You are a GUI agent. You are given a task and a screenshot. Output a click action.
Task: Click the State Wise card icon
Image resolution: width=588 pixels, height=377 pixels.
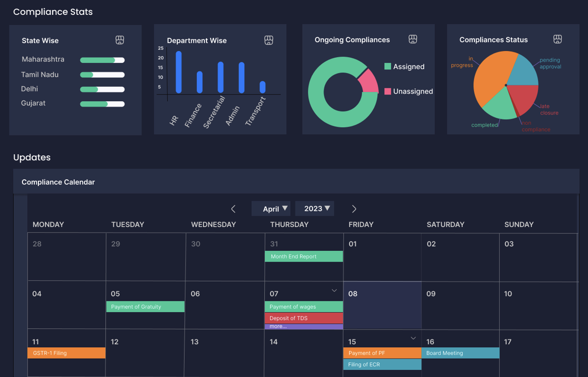tap(120, 40)
